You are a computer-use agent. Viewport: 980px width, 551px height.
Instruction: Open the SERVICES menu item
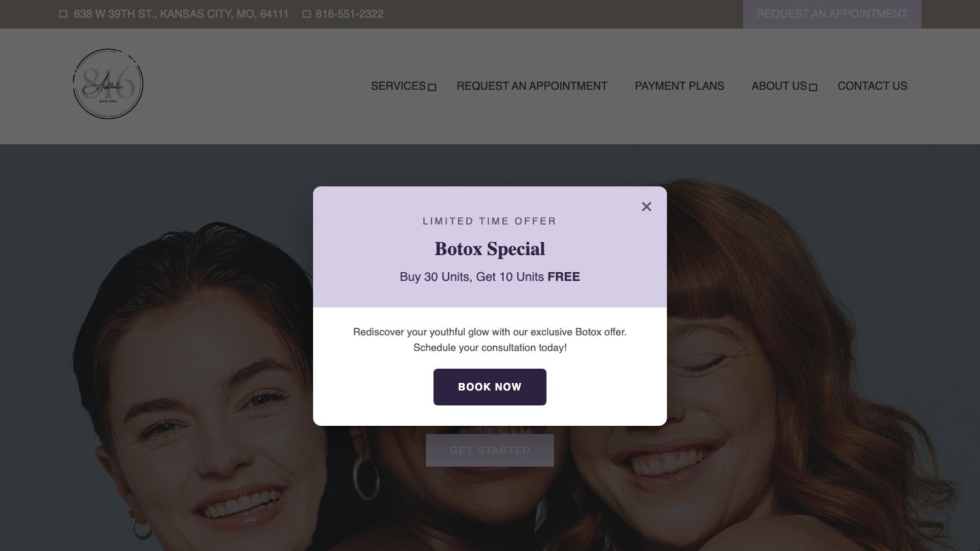pyautogui.click(x=398, y=86)
